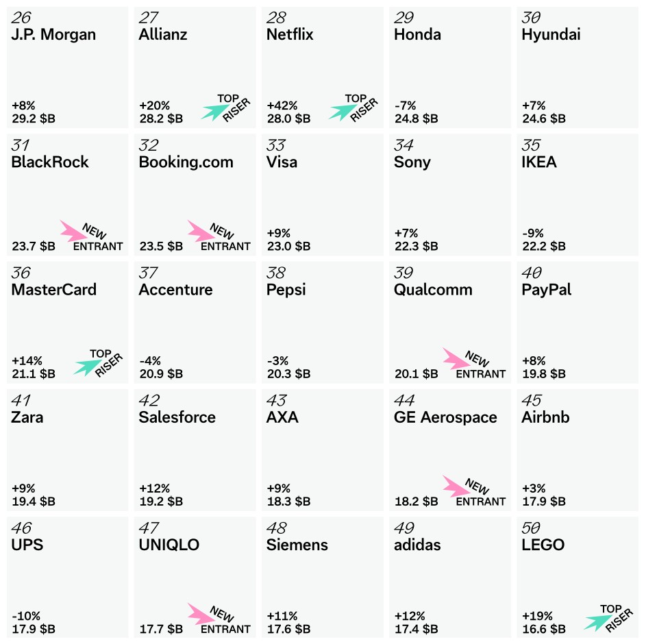646x644 pixels.
Task: Select the IKEA brand name
Action: [539, 162]
